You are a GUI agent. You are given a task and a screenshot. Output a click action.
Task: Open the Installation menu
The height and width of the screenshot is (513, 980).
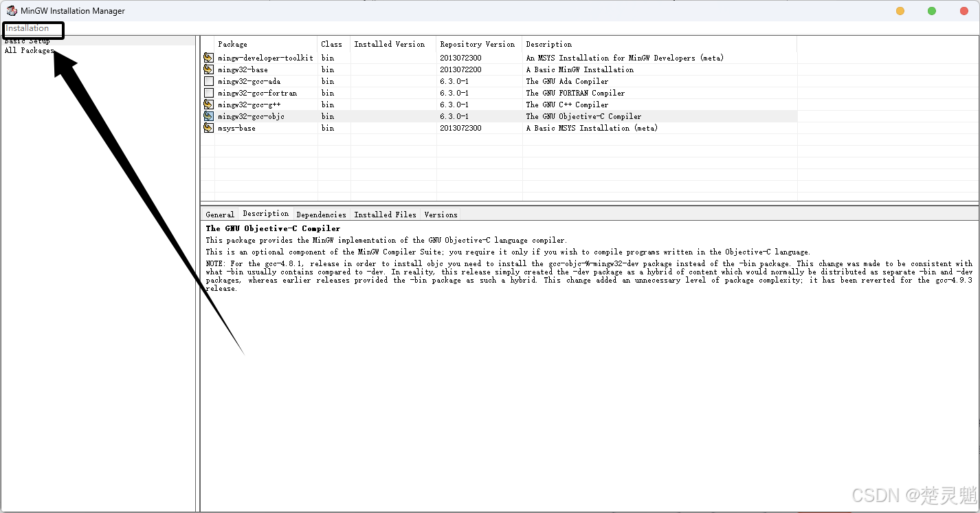tap(27, 28)
